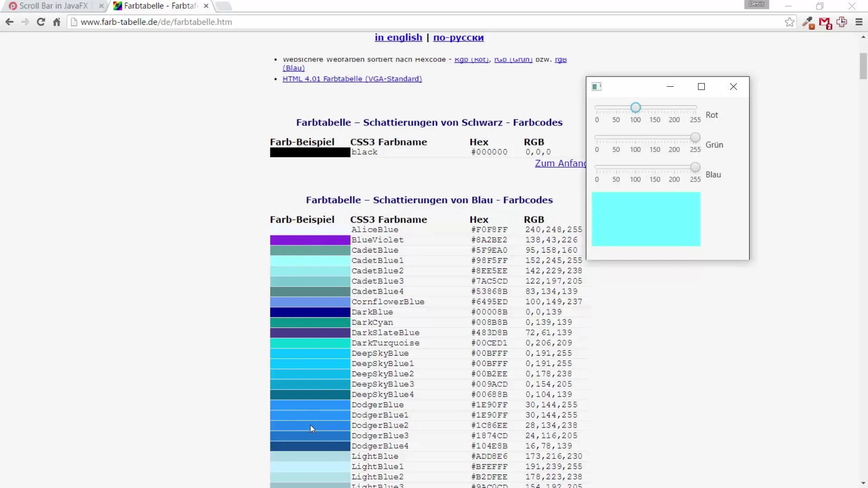868x488 pixels.
Task: Click the CornflowerBlue color swatch
Action: 310,302
